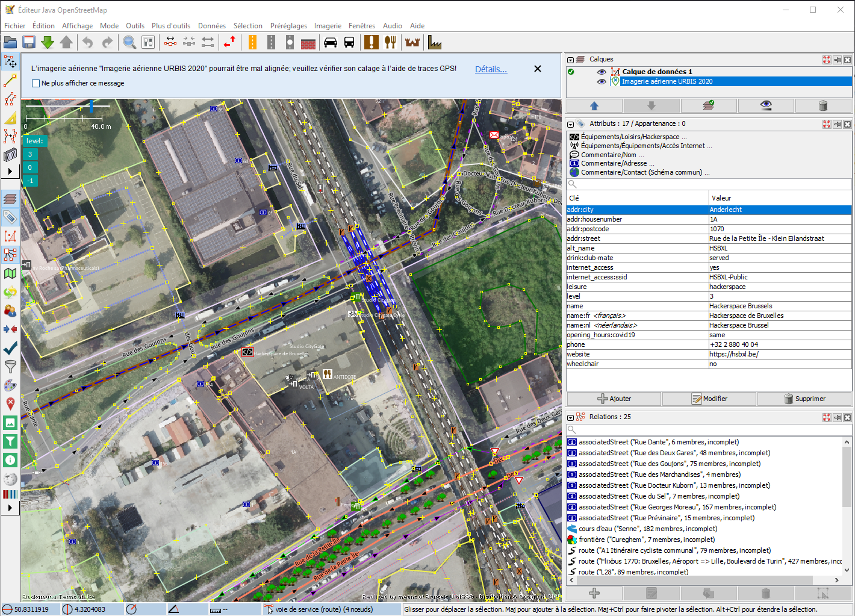Collapse the Relations panel

pyautogui.click(x=571, y=417)
